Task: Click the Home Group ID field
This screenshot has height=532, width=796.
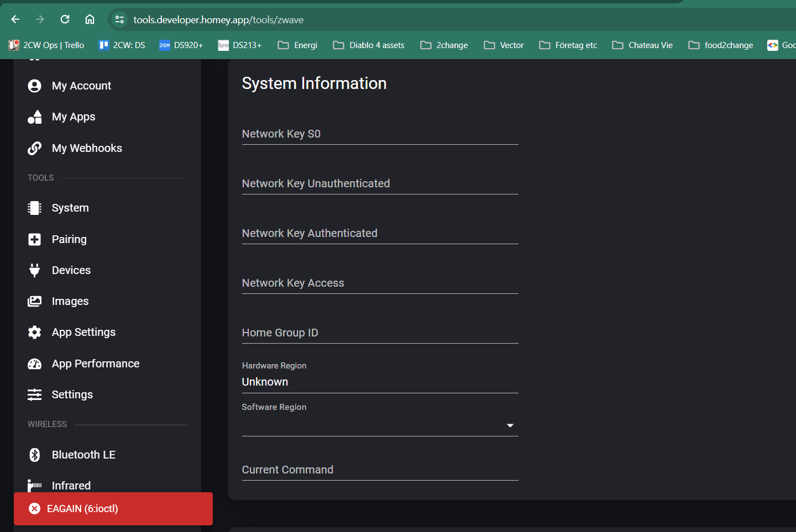Action: click(x=380, y=333)
